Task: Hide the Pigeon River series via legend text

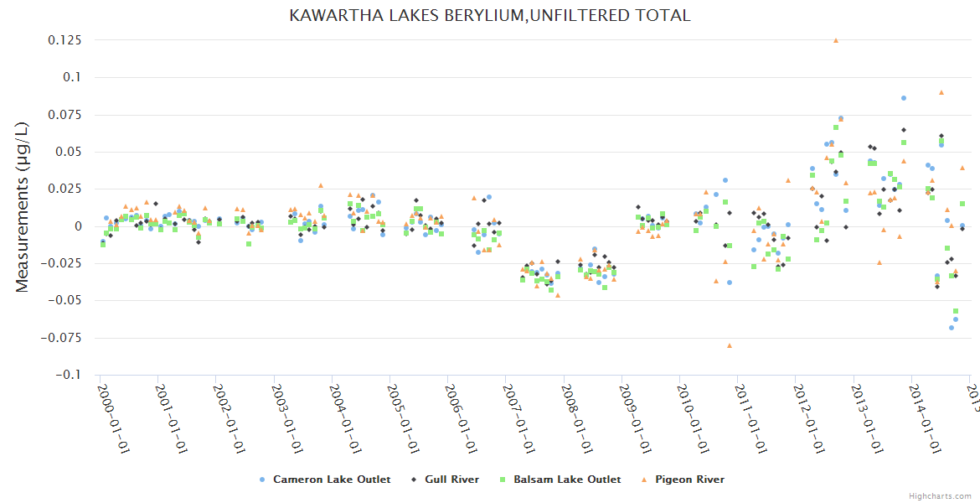Action: coord(689,480)
